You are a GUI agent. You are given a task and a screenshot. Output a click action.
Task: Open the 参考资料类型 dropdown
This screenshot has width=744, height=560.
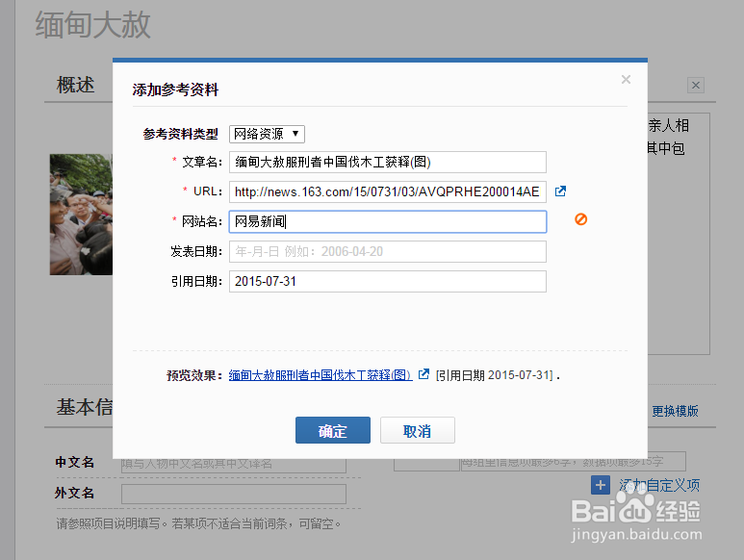(267, 134)
